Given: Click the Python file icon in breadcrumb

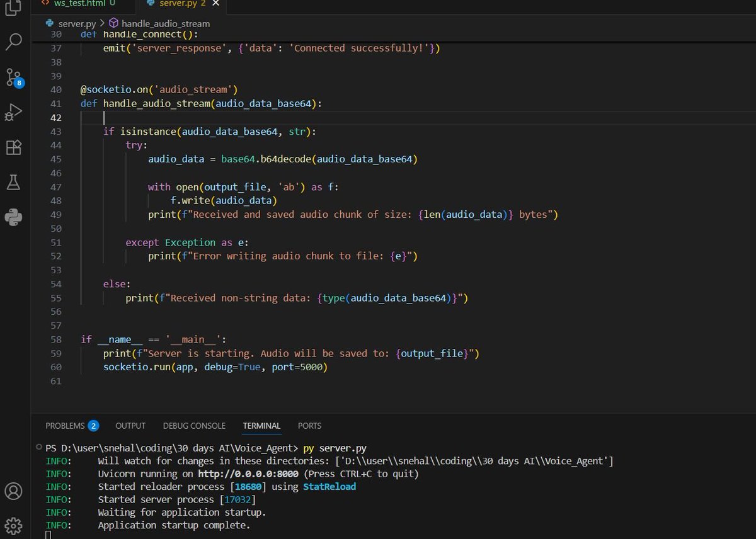Looking at the screenshot, I should click(50, 23).
